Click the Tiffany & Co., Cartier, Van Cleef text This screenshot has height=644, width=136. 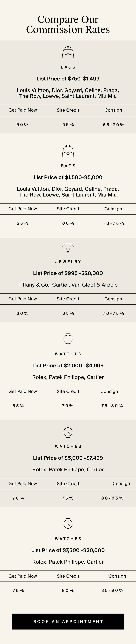[68, 284]
